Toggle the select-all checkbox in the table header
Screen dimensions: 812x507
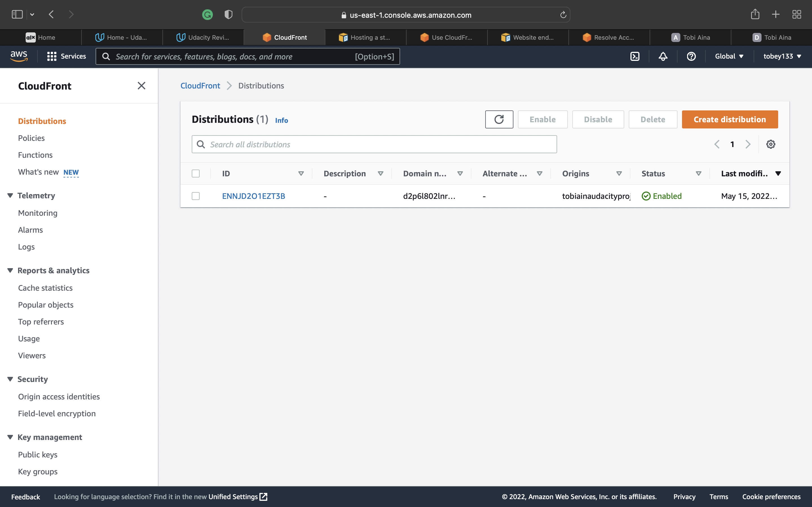(196, 173)
